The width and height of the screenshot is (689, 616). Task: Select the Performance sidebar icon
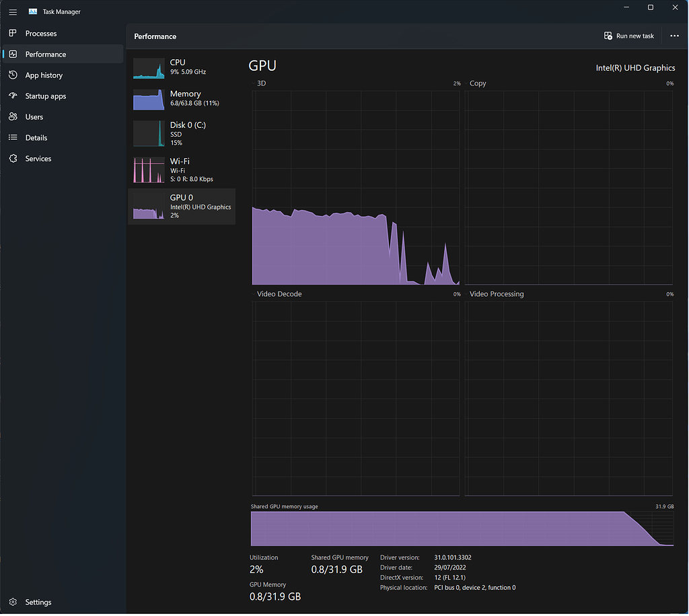pyautogui.click(x=12, y=54)
